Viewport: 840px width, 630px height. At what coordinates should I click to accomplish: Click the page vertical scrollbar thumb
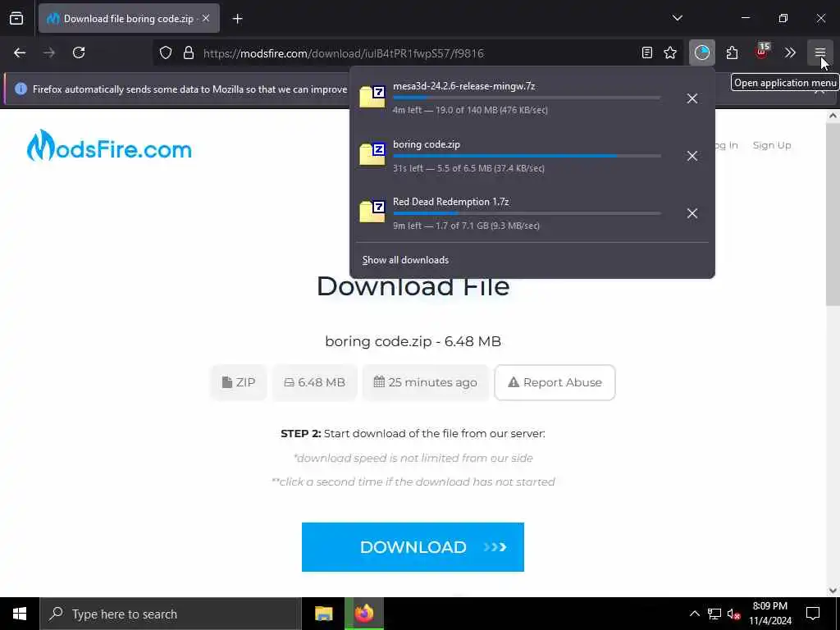tap(833, 214)
